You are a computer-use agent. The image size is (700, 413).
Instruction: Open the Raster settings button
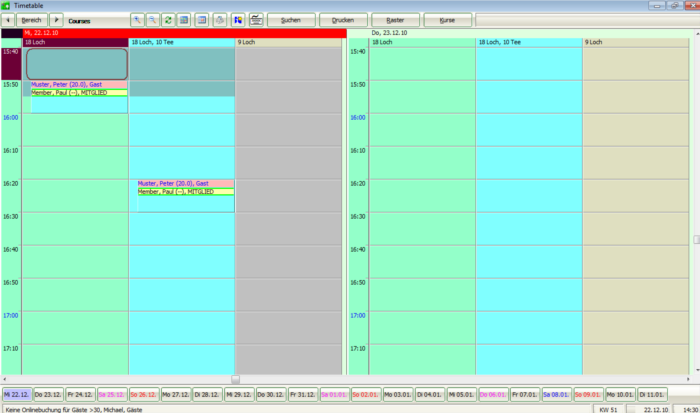[395, 20]
